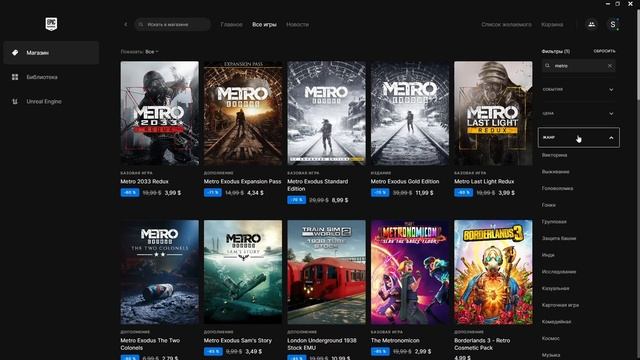This screenshot has width=640, height=360.
Task: Click the Metro Last Light Redux title
Action: [484, 182]
